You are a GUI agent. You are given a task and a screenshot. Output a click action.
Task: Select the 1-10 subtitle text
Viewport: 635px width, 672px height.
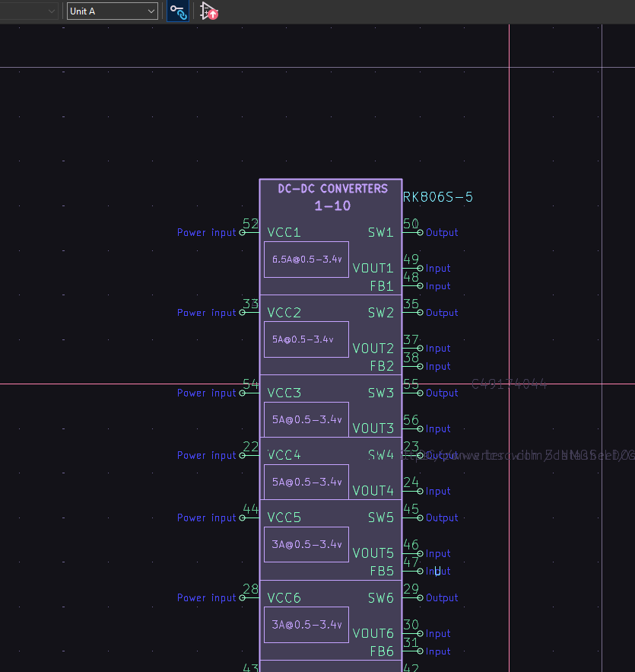pyautogui.click(x=332, y=205)
